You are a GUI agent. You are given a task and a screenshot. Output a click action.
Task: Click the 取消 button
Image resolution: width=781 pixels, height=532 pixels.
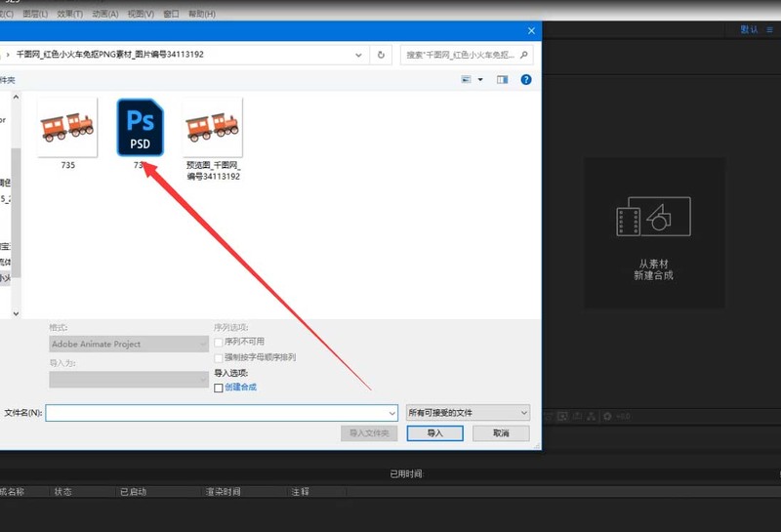click(x=501, y=433)
